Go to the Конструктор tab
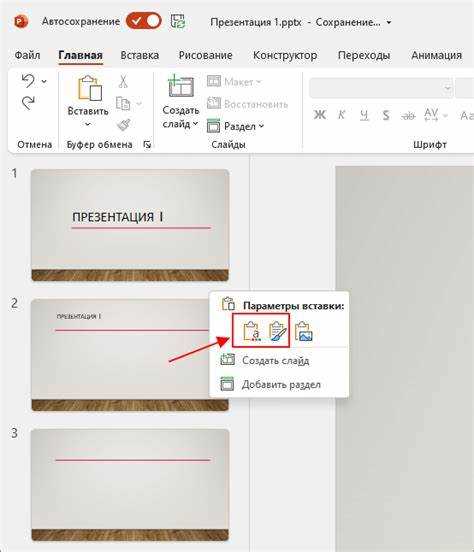 coord(285,55)
